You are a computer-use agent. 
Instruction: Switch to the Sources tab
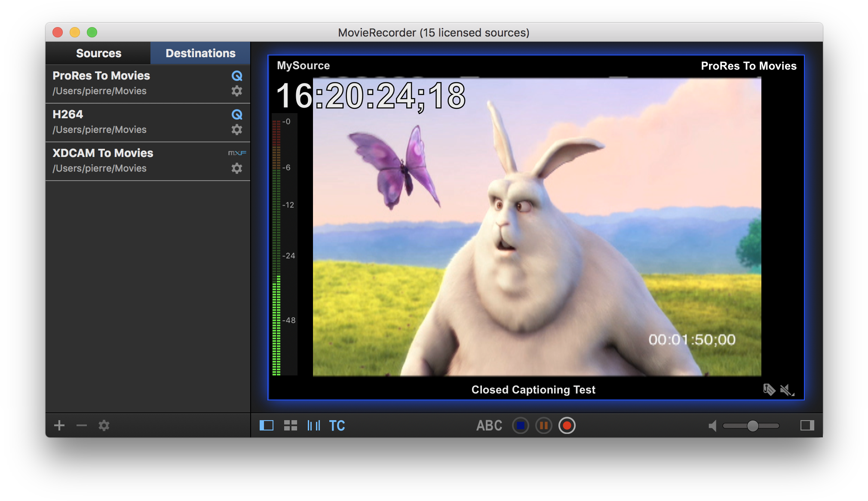point(98,53)
